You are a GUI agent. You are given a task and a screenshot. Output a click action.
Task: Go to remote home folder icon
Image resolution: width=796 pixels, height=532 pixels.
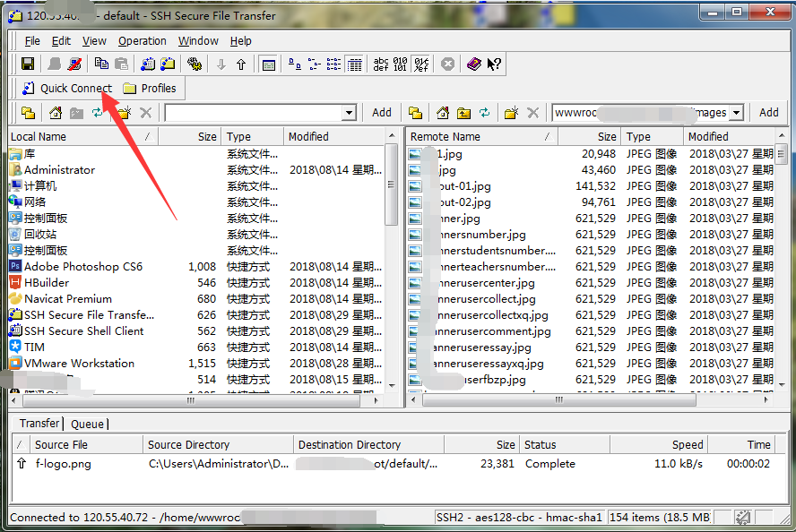(x=443, y=113)
